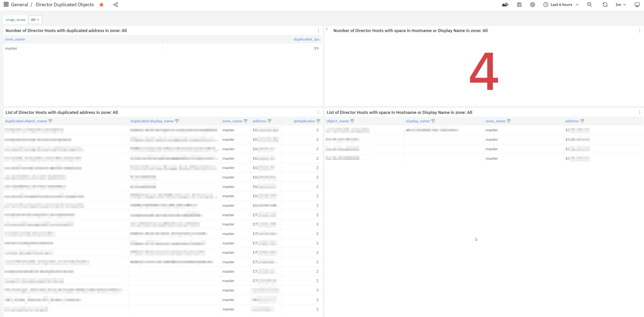Share the dashboard via share icon
Viewport: 644px width, 317px height.
[116, 5]
